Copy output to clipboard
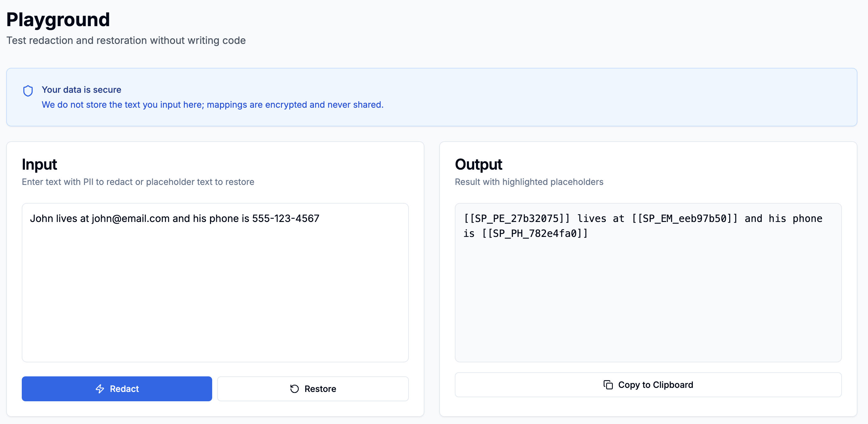The image size is (868, 424). [x=648, y=384]
